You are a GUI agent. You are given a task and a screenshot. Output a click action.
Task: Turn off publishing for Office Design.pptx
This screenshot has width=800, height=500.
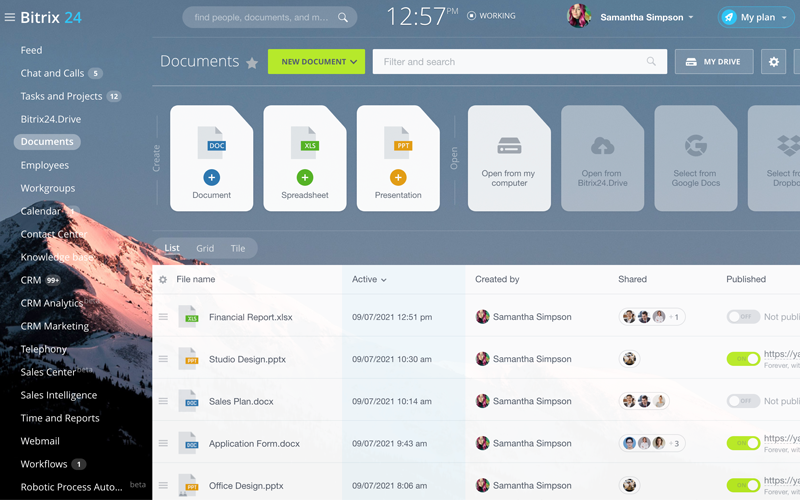(743, 485)
